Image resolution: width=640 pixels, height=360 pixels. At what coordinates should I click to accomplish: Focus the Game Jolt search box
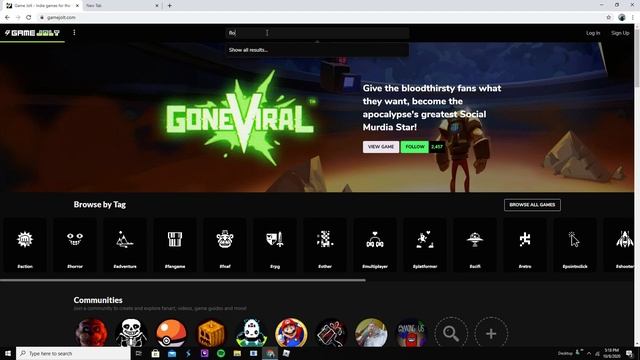(x=317, y=33)
